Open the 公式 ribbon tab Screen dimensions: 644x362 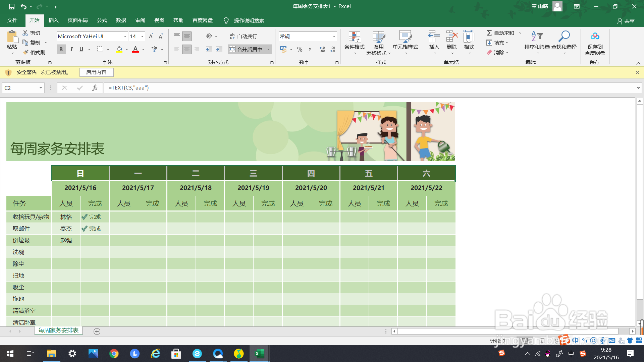(102, 20)
